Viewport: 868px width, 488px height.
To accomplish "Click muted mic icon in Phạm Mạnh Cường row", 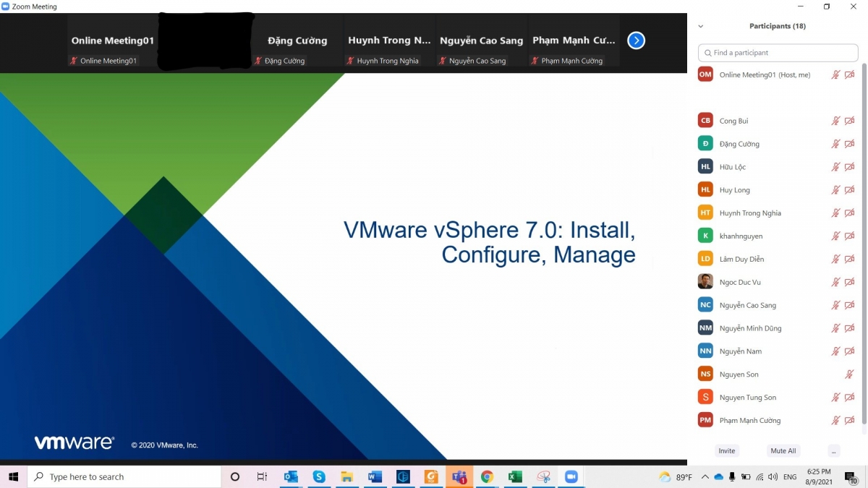I will [835, 420].
